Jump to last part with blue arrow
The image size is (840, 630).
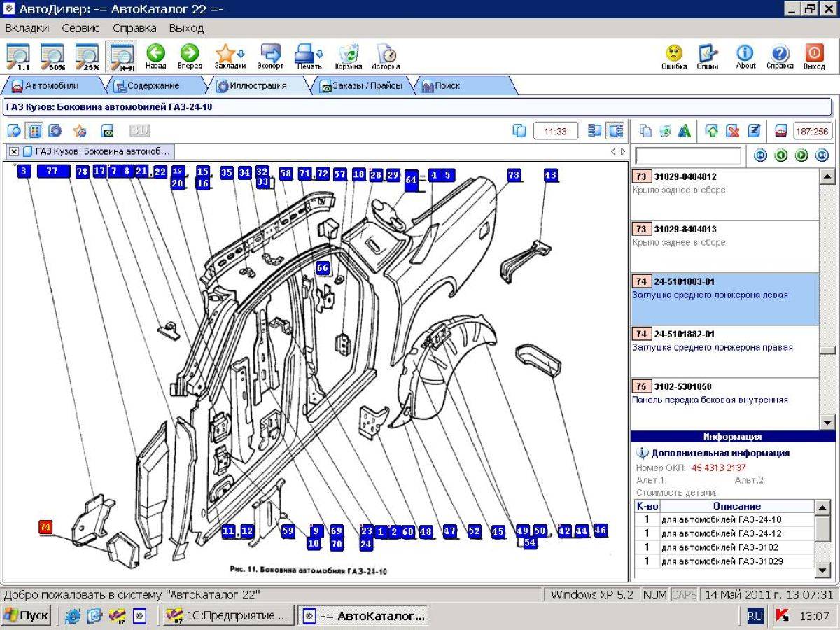point(822,155)
